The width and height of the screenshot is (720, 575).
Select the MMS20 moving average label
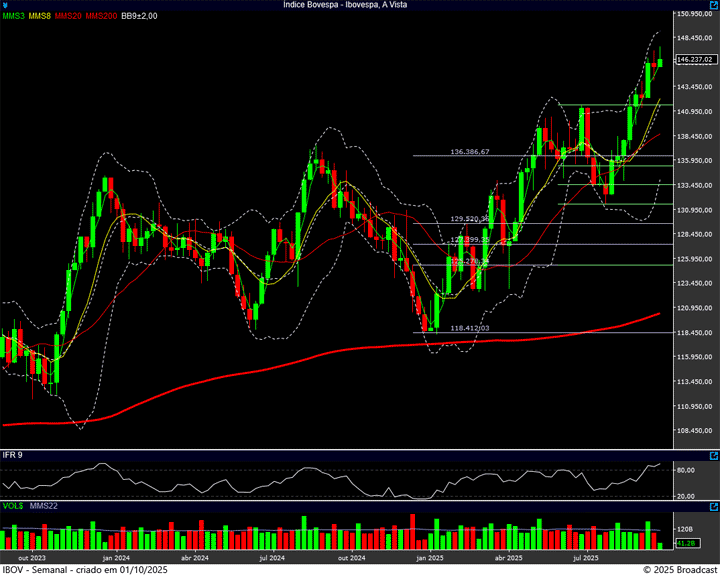[69, 16]
